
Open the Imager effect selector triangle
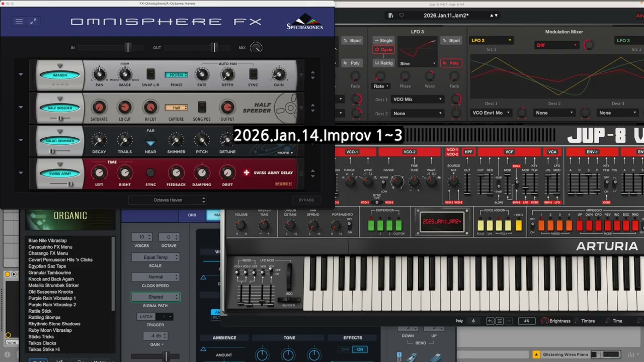tap(60, 66)
